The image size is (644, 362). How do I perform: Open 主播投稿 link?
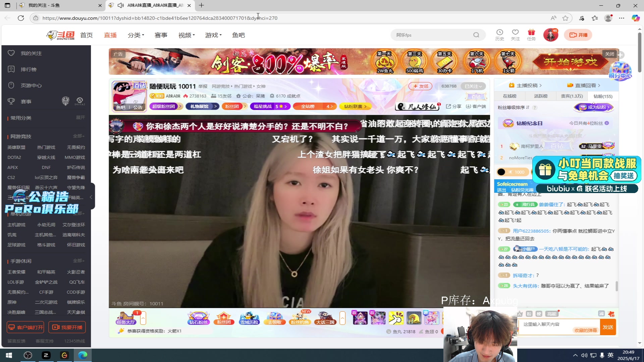click(x=526, y=85)
